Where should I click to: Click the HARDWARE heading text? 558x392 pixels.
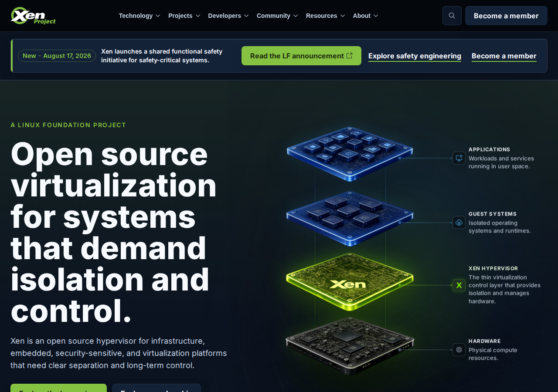[485, 341]
